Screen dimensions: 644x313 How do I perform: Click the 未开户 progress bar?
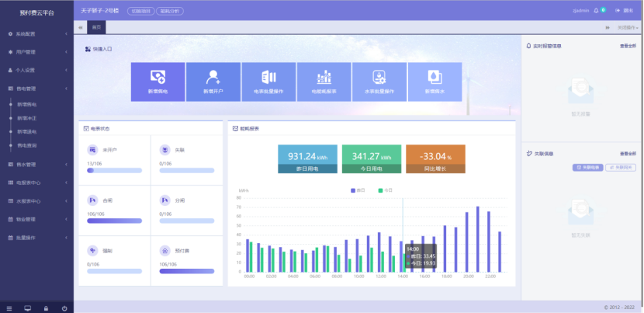coord(114,169)
